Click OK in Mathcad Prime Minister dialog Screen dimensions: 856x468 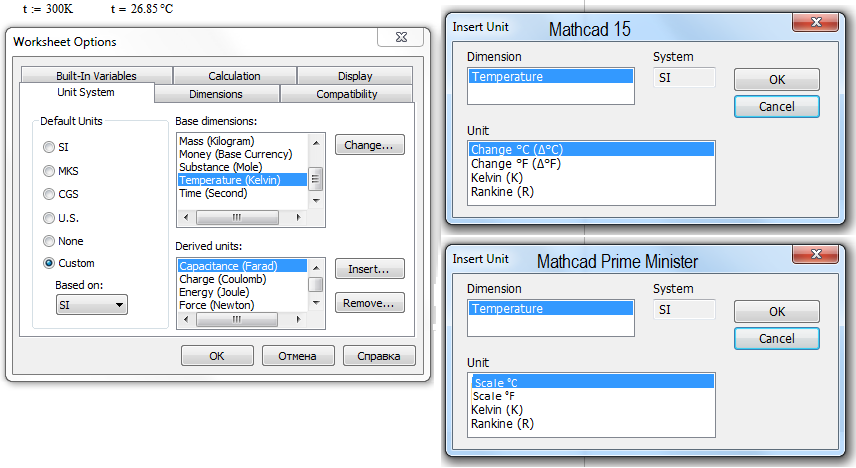pyautogui.click(x=777, y=311)
